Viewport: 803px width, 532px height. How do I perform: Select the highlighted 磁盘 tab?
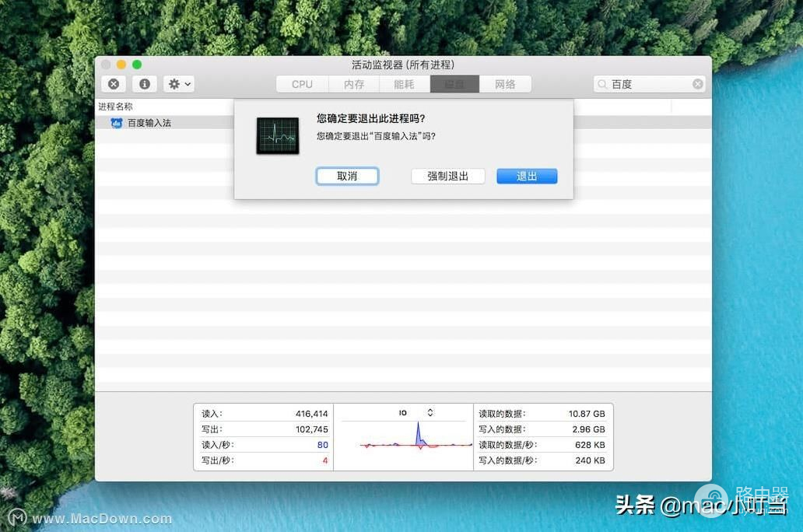click(454, 84)
